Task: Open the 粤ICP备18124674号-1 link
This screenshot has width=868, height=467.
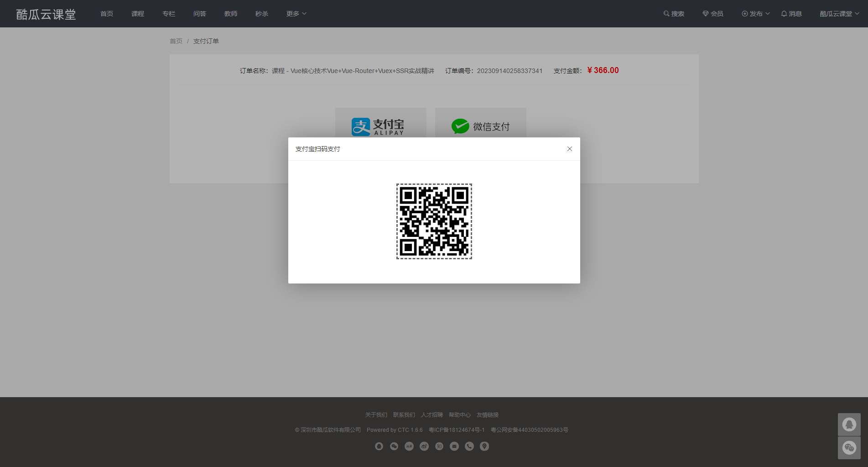Action: pyautogui.click(x=457, y=430)
